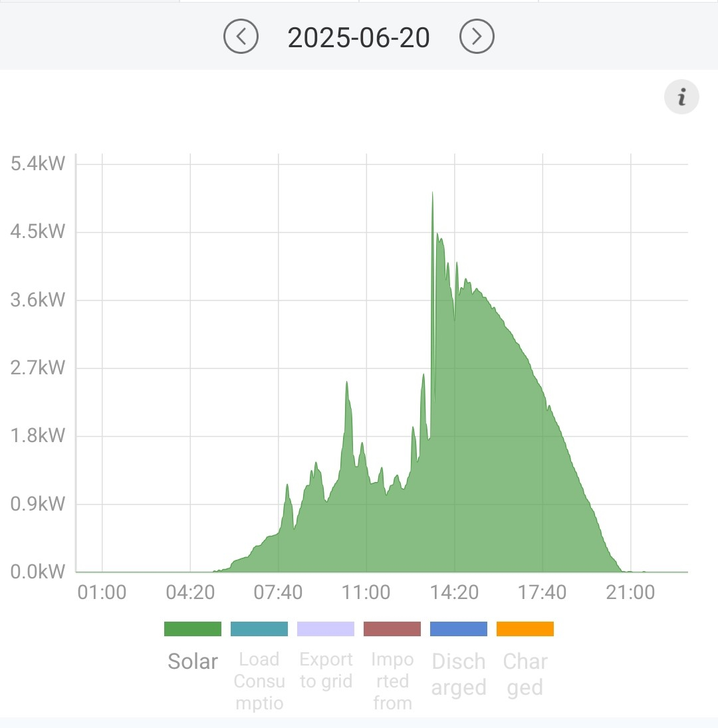This screenshot has width=718, height=728.
Task: Toggle the teal Load Consumption swatch
Action: (259, 629)
